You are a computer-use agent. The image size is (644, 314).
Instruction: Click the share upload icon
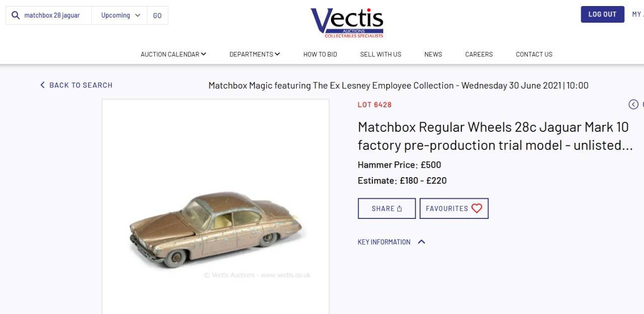point(399,208)
